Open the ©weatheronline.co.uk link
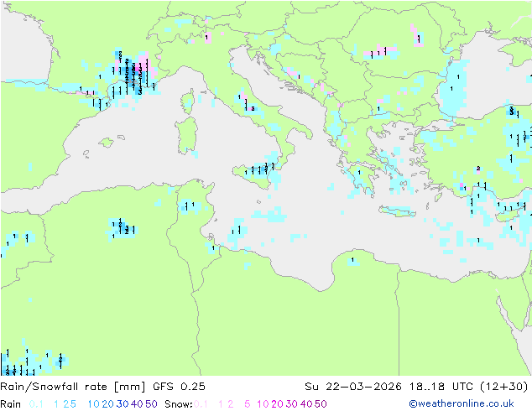Viewport: 532px width, 411px height. pos(462,404)
